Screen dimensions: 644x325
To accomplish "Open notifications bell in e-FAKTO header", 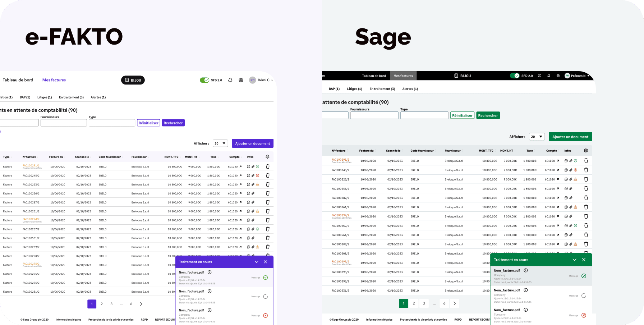I will [230, 80].
